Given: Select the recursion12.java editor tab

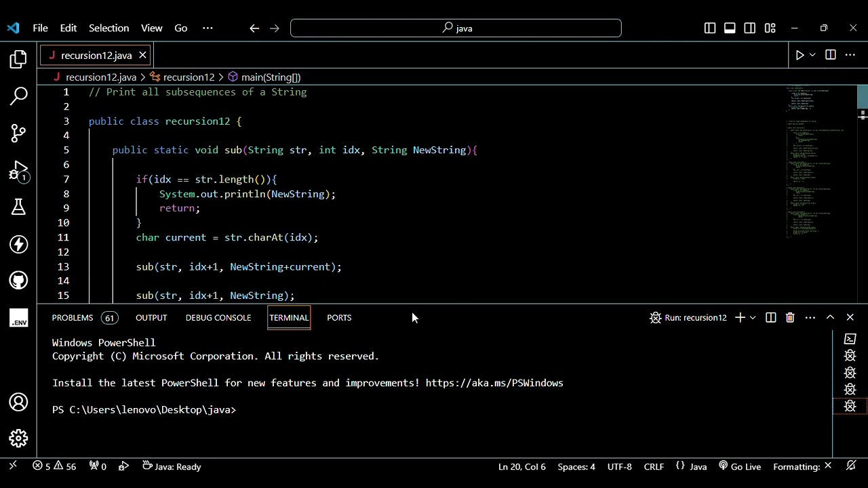Looking at the screenshot, I should point(96,55).
